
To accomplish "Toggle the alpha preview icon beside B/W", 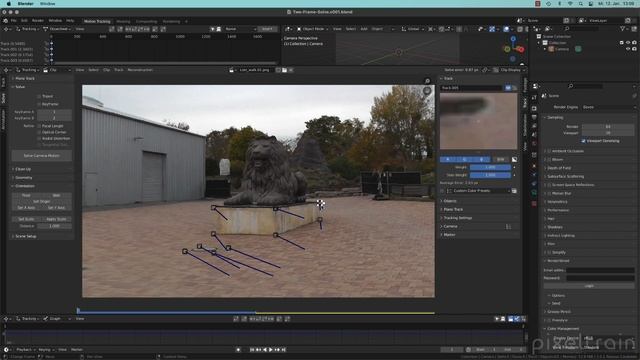I will 514,159.
